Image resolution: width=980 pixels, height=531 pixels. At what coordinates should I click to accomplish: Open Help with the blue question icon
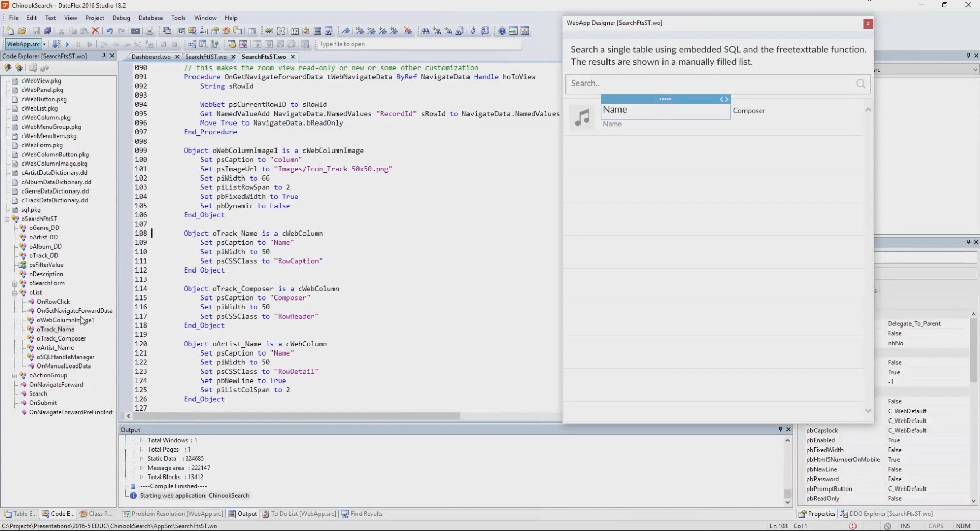click(x=502, y=31)
